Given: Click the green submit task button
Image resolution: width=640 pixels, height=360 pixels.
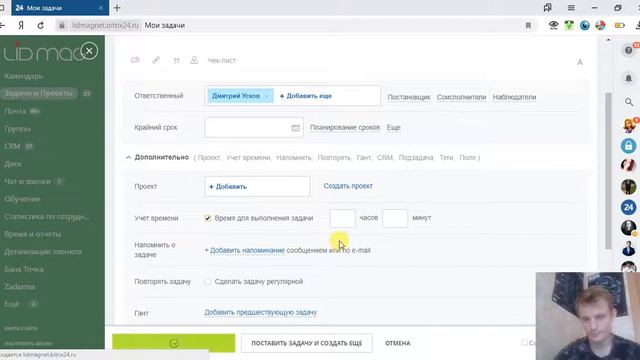Looking at the screenshot, I should (x=173, y=343).
